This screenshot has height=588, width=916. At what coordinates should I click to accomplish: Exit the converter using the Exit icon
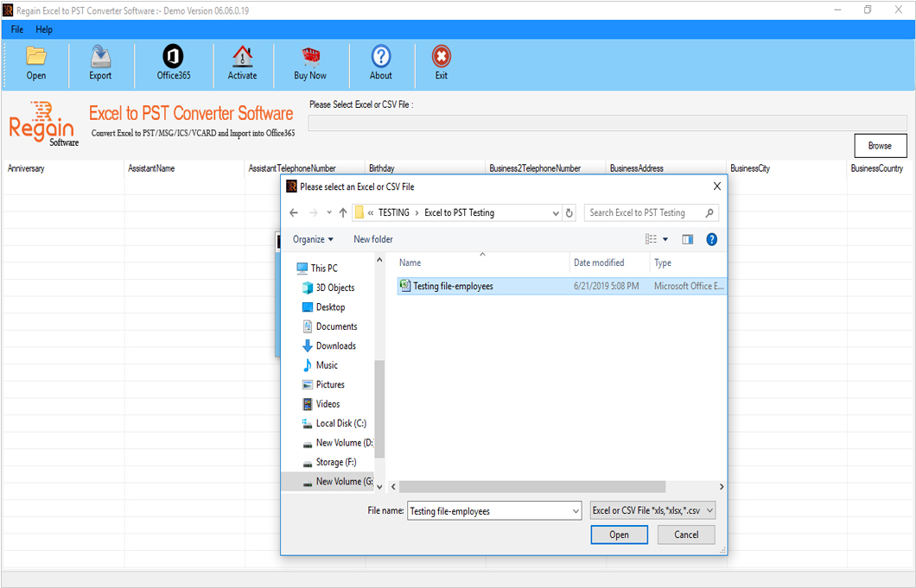(441, 62)
